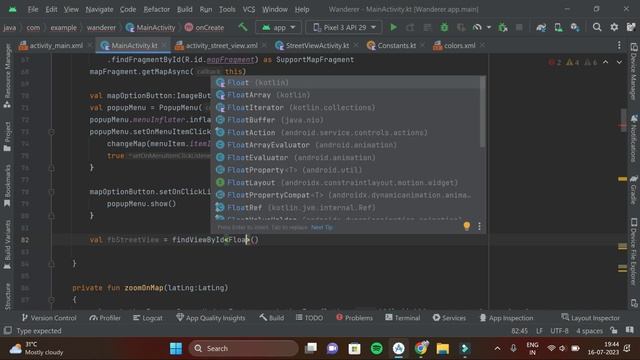Open the Pixel 3 API 29 device dropdown

click(344, 27)
